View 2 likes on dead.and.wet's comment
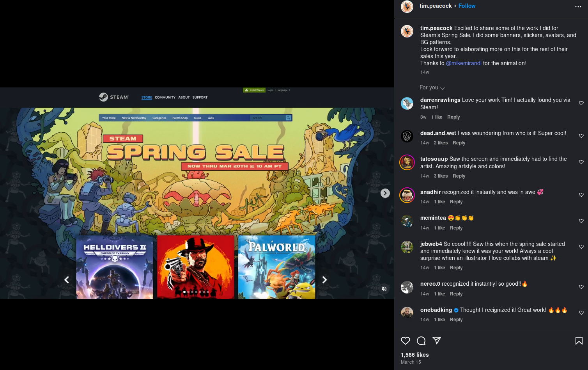This screenshot has height=370, width=588. (441, 143)
